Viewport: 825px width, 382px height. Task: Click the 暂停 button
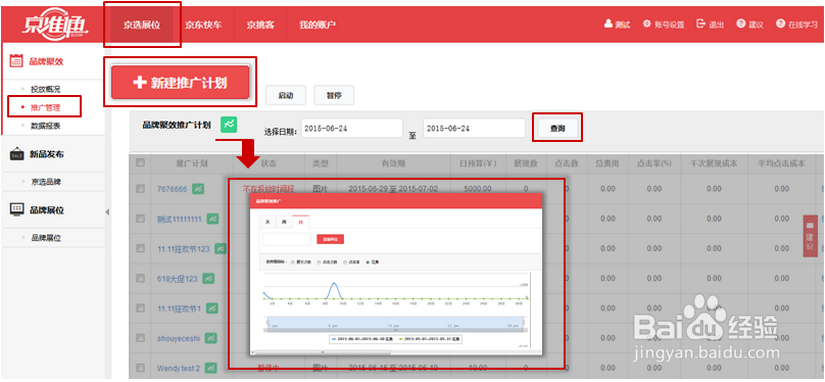click(334, 95)
